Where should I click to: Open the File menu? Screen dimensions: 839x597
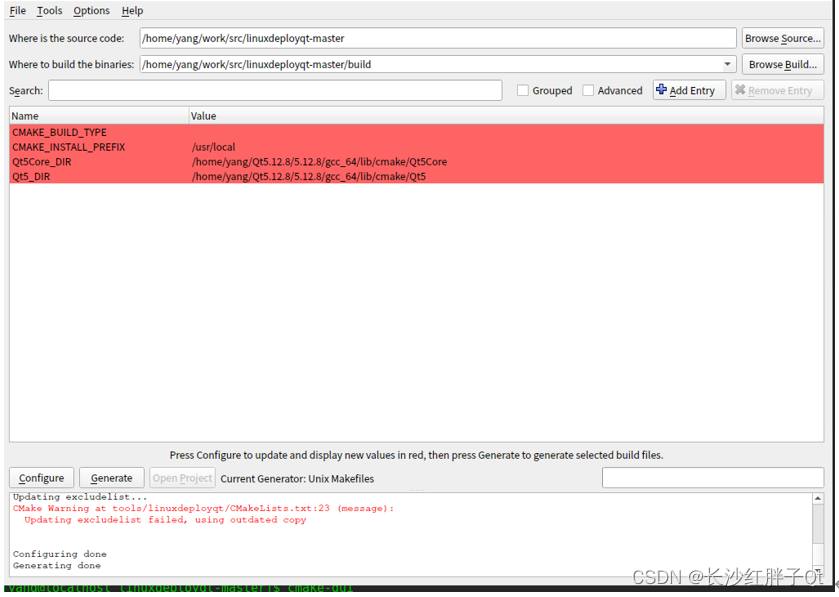[x=17, y=10]
